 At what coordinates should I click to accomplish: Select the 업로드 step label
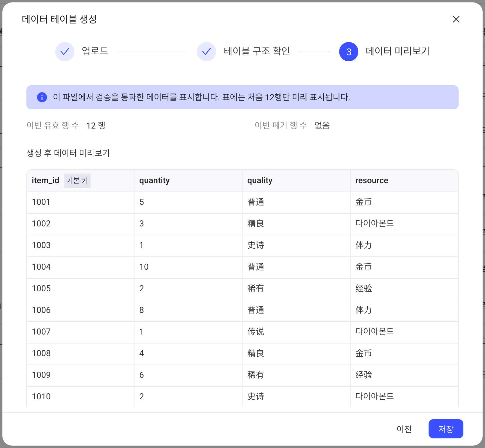(95, 51)
